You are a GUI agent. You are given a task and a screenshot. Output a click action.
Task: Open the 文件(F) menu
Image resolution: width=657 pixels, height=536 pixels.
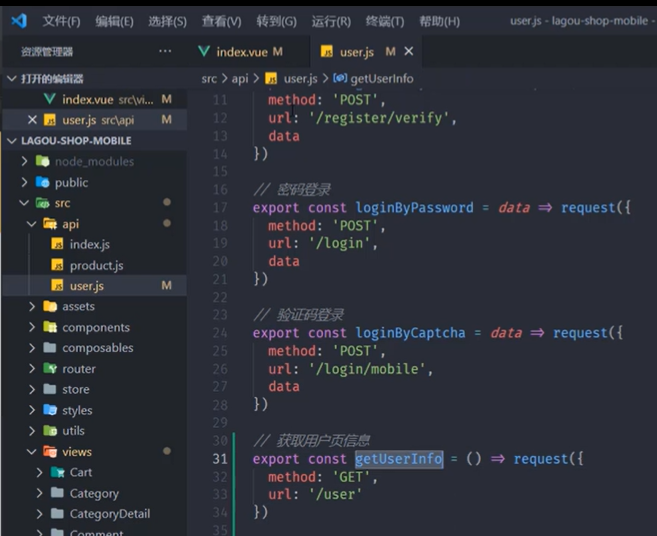(61, 21)
